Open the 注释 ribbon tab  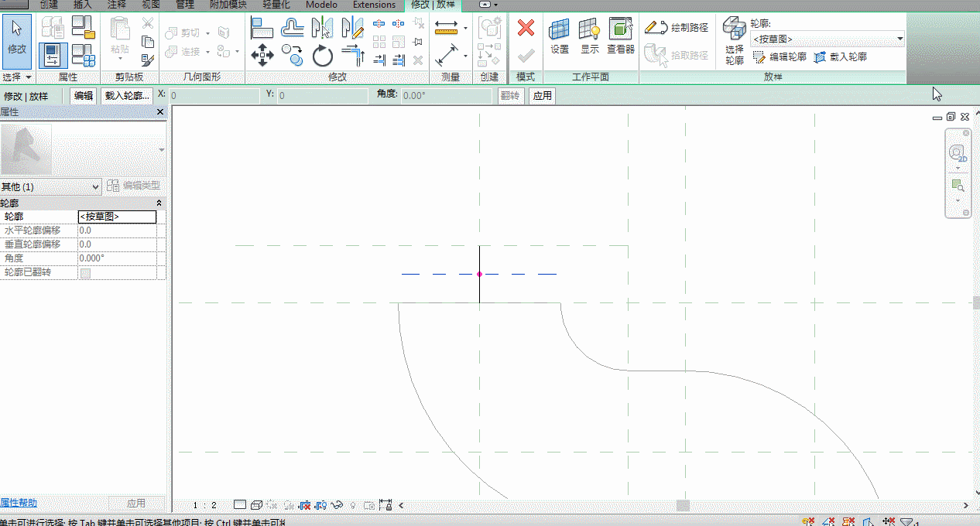(x=116, y=5)
